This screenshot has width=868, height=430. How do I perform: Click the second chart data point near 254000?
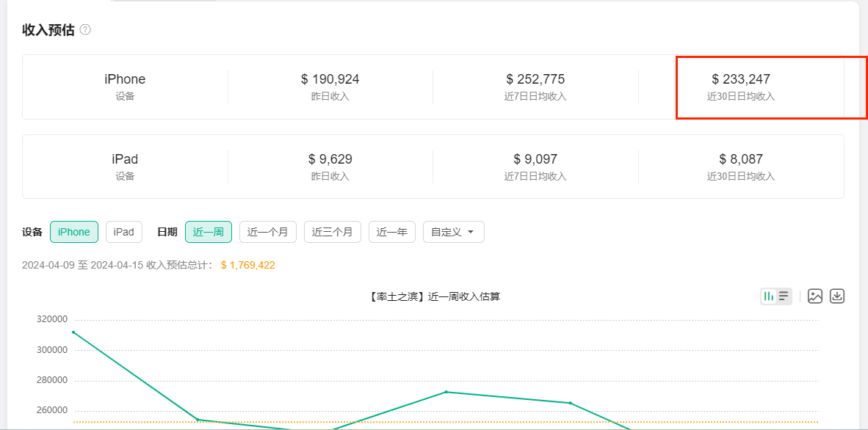[x=198, y=420]
